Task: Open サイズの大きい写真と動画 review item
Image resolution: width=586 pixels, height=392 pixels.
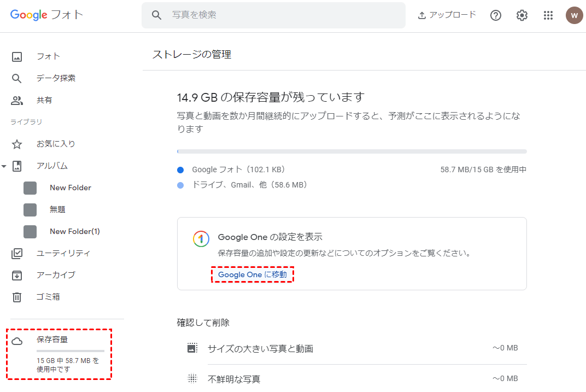Action: pos(260,348)
